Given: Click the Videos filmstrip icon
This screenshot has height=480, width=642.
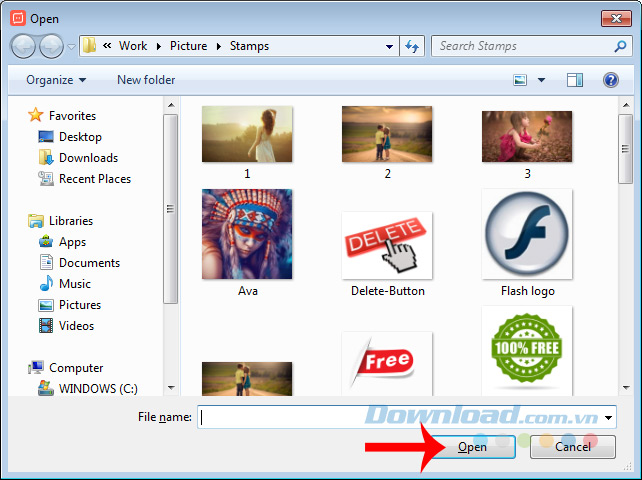Looking at the screenshot, I should [x=46, y=326].
